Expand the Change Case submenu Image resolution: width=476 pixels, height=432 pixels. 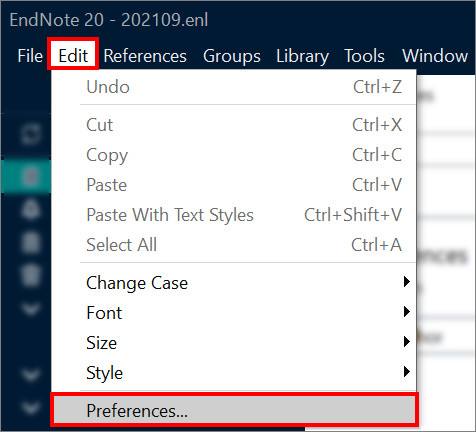[234, 283]
